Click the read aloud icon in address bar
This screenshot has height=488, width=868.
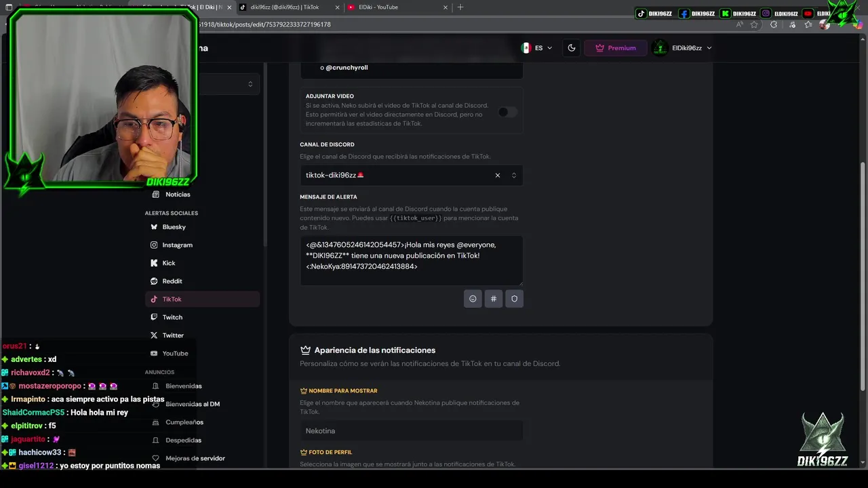740,24
